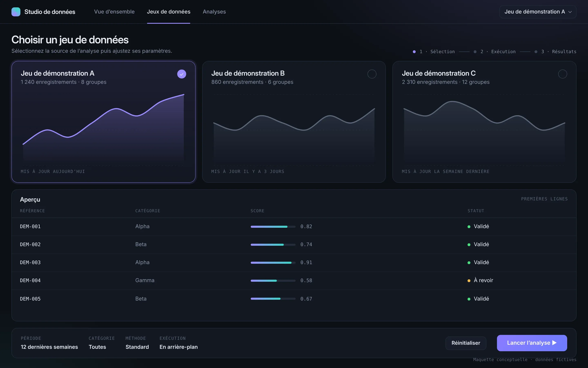The image size is (588, 368).
Task: Click the DEM-002 reference cell
Action: coord(30,244)
